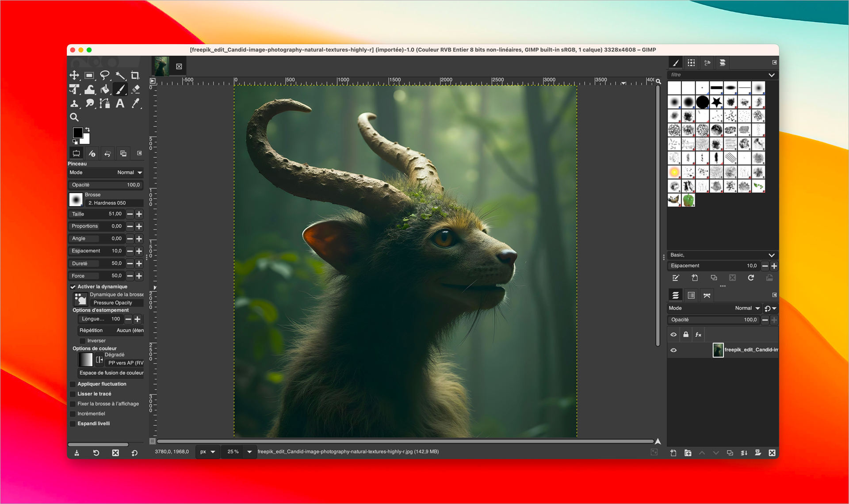849x504 pixels.
Task: Hide the freepik_edit_Candid layer with eye icon
Action: tap(673, 350)
